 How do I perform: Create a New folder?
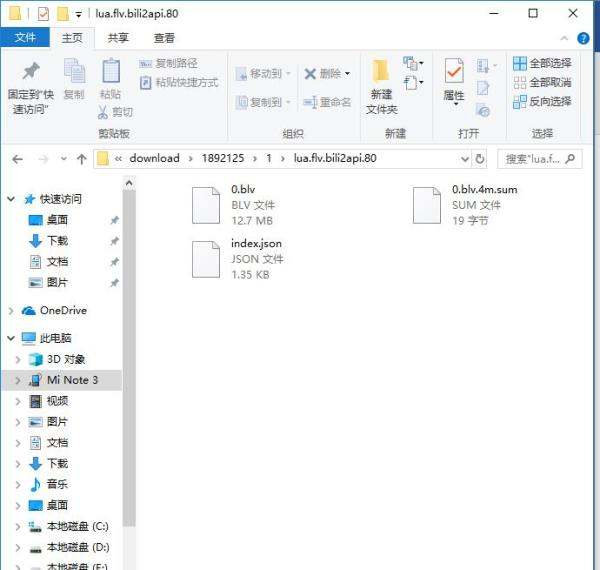(382, 87)
